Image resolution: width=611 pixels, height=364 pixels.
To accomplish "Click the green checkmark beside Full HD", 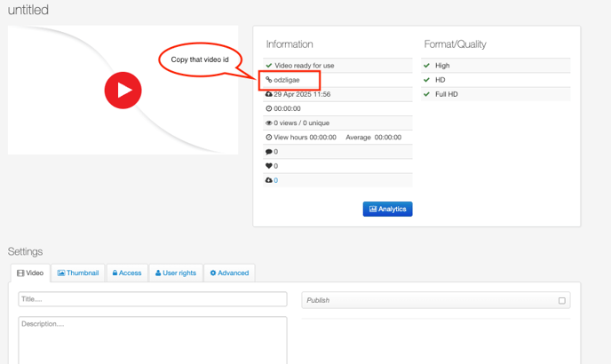I will [x=427, y=94].
